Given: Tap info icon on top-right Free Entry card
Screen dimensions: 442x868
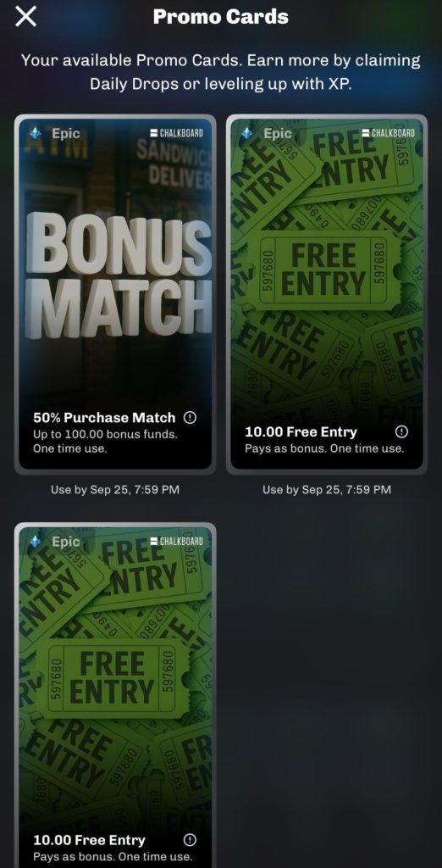Looking at the screenshot, I should pos(401,431).
